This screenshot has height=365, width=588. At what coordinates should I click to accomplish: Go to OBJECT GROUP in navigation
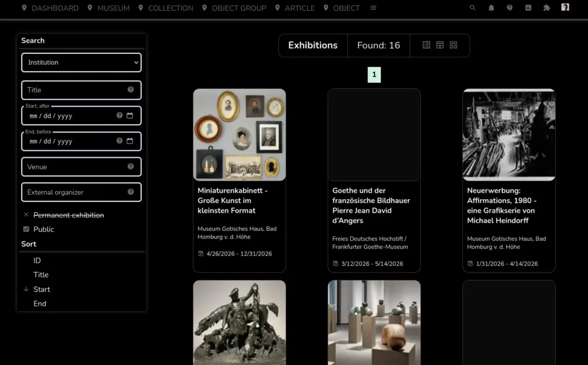tap(239, 8)
